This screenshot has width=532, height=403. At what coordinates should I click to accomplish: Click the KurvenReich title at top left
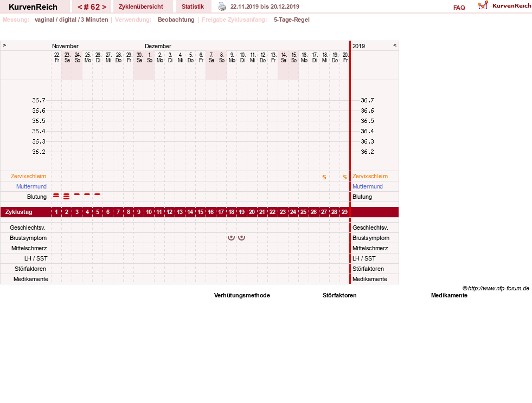pyautogui.click(x=33, y=7)
